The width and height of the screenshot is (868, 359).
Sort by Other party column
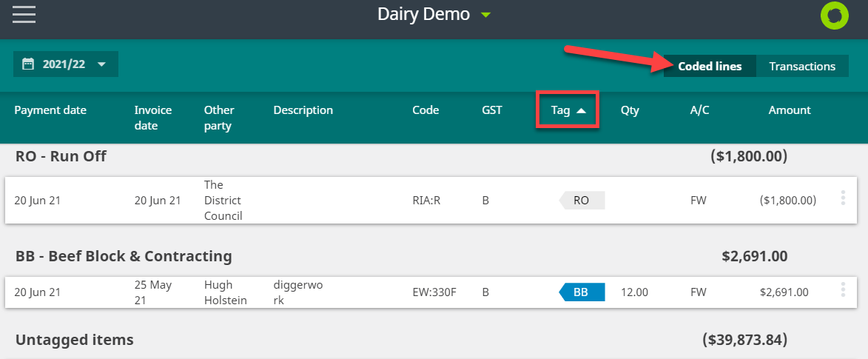pyautogui.click(x=219, y=118)
